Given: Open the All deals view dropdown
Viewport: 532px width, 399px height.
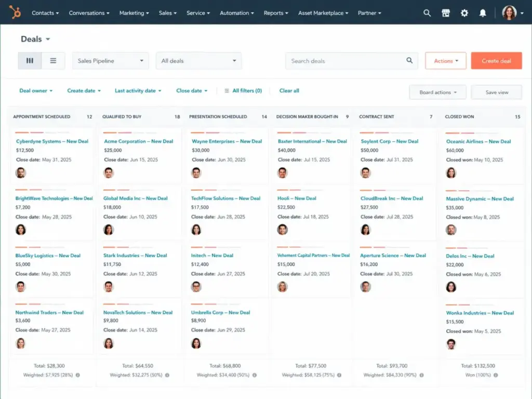Looking at the screenshot, I should click(x=198, y=61).
